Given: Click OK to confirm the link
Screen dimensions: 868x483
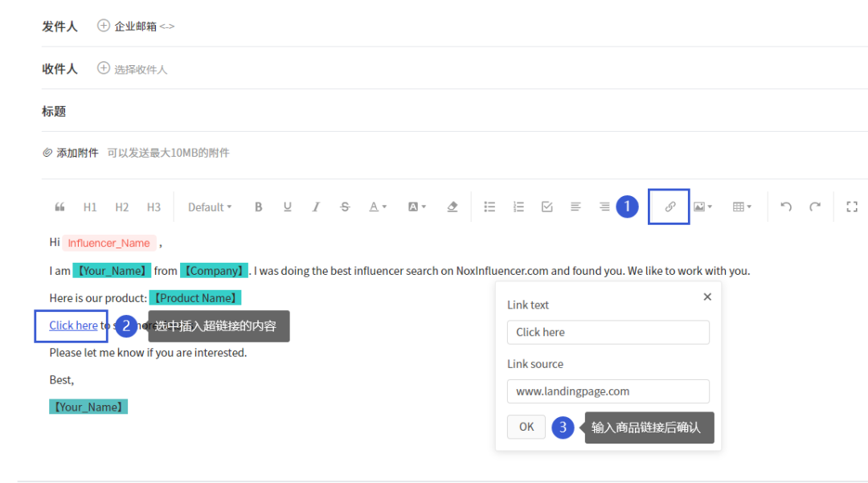Looking at the screenshot, I should coord(526,427).
